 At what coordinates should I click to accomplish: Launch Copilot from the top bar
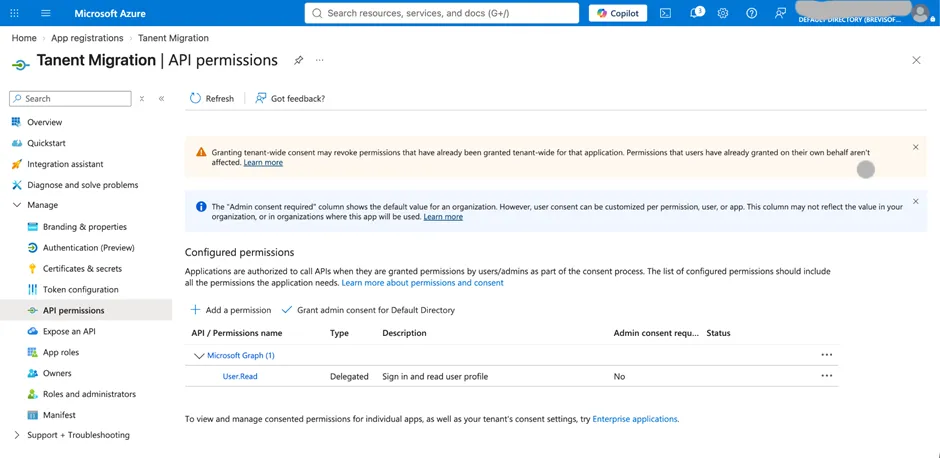click(617, 13)
